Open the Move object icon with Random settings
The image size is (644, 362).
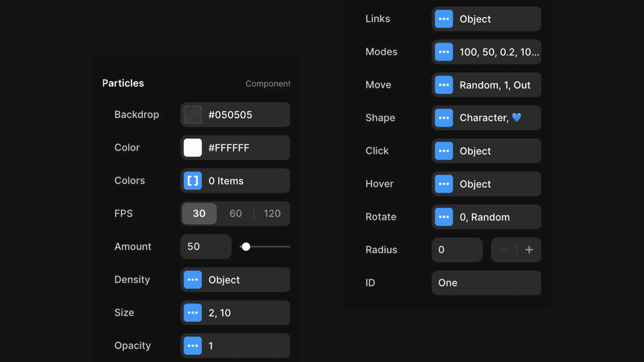pos(443,85)
